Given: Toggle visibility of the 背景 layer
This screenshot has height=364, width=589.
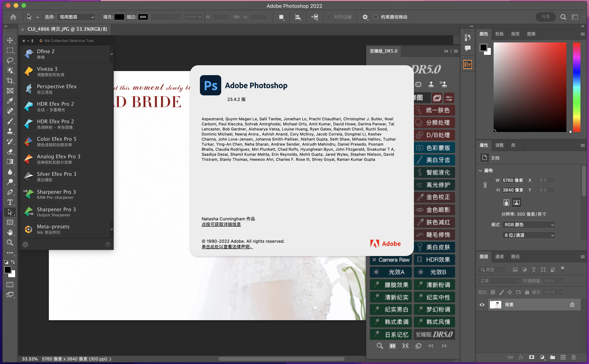Looking at the screenshot, I should pos(482,305).
